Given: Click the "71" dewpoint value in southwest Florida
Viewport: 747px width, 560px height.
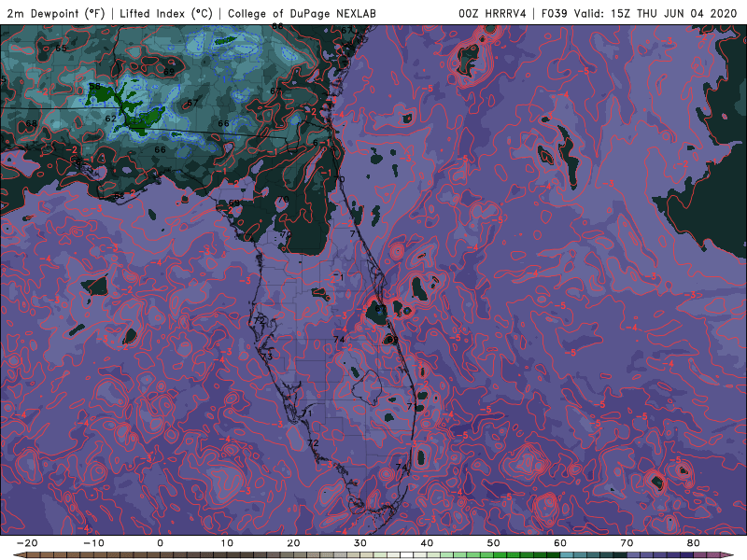Looking at the screenshot, I should pos(306,413).
